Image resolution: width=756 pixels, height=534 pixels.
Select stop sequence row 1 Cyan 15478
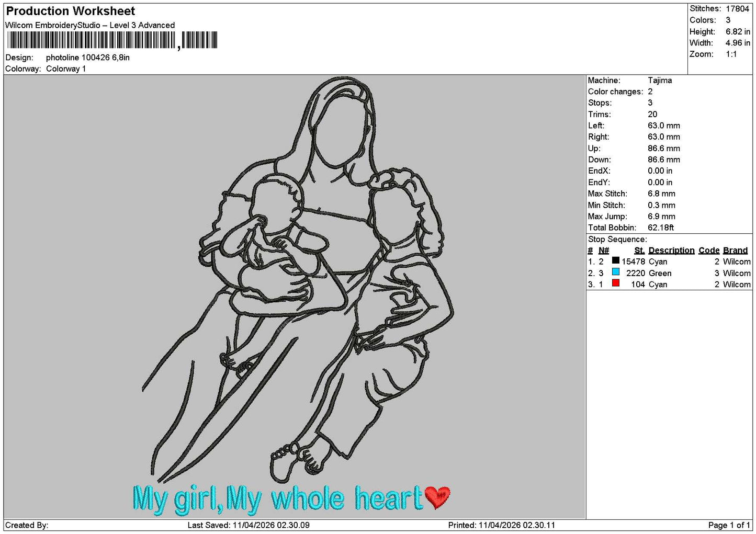[669, 262]
